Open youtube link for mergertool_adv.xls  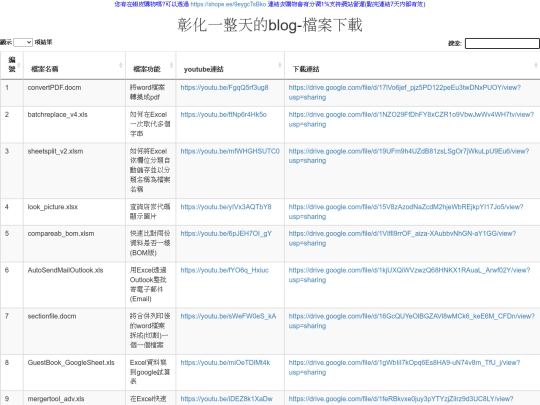pyautogui.click(x=226, y=399)
